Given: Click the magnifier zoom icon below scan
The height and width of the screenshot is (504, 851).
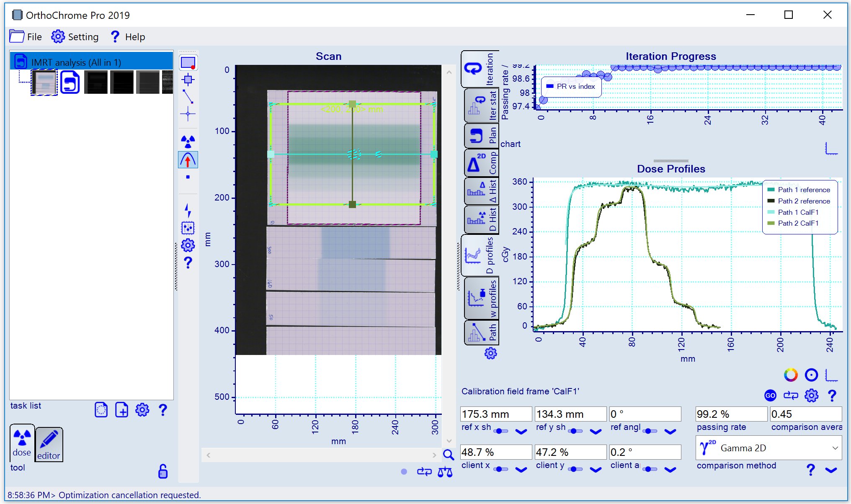Looking at the screenshot, I should tap(448, 455).
